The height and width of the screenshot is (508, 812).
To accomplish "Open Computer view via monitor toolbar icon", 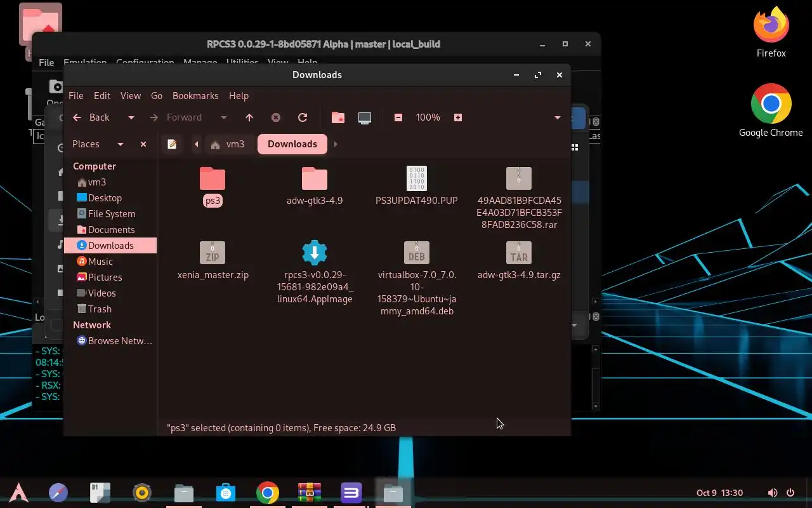I will pyautogui.click(x=365, y=117).
